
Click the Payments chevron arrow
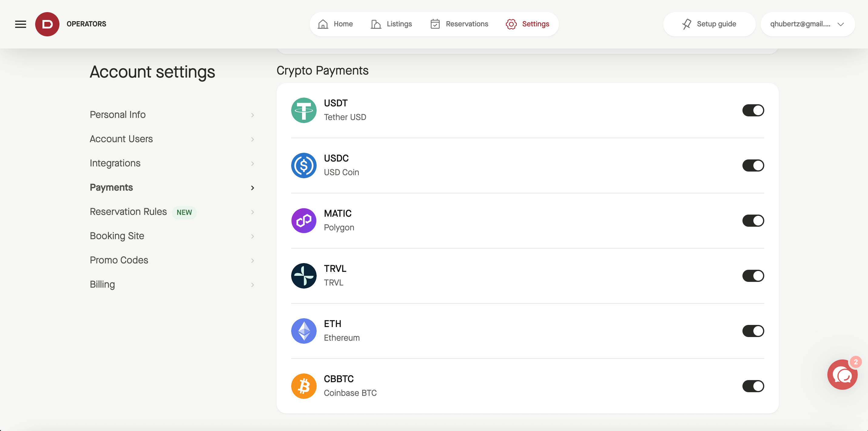pos(252,188)
